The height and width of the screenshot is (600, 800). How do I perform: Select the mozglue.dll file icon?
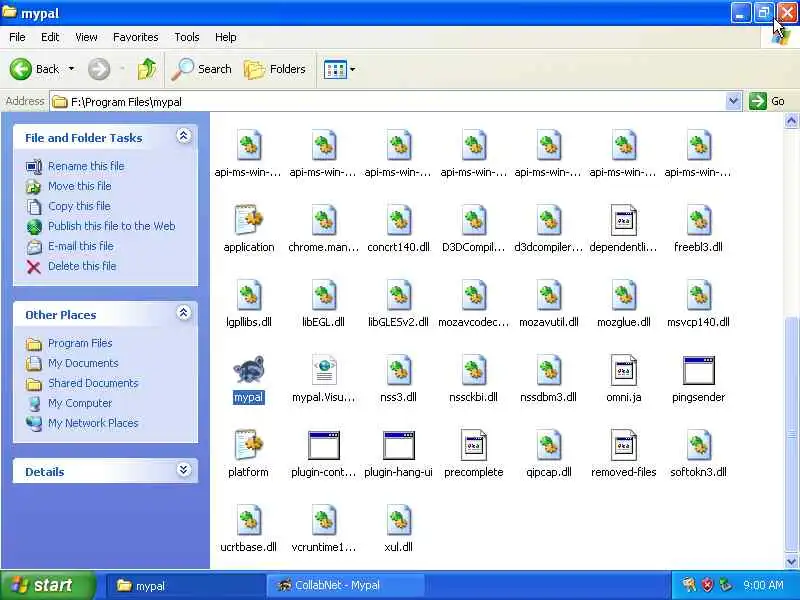pyautogui.click(x=623, y=295)
